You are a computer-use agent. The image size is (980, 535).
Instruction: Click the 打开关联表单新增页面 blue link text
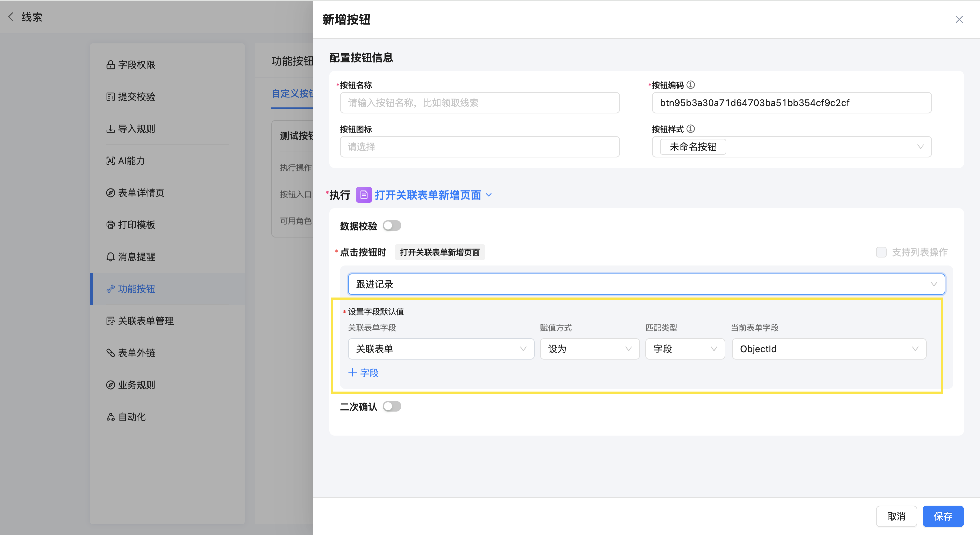click(428, 195)
